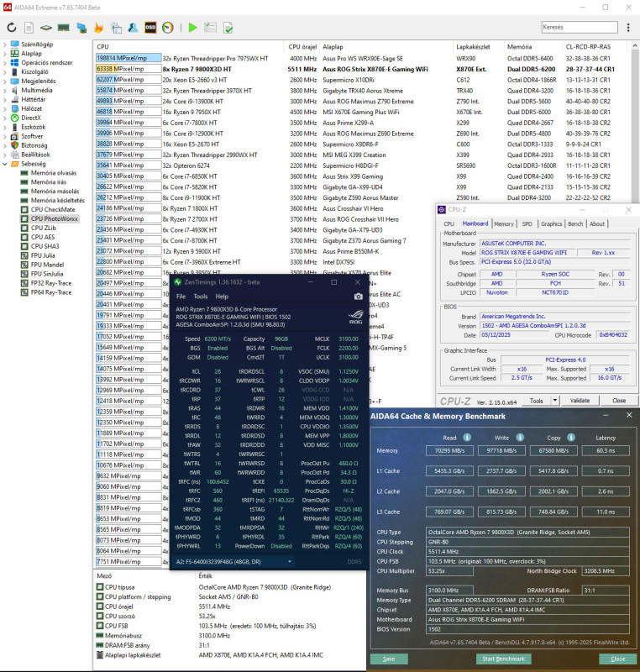Image resolution: width=640 pixels, height=672 pixels.
Task: Switch to CPU tab in CPU-Z
Action: click(x=449, y=223)
